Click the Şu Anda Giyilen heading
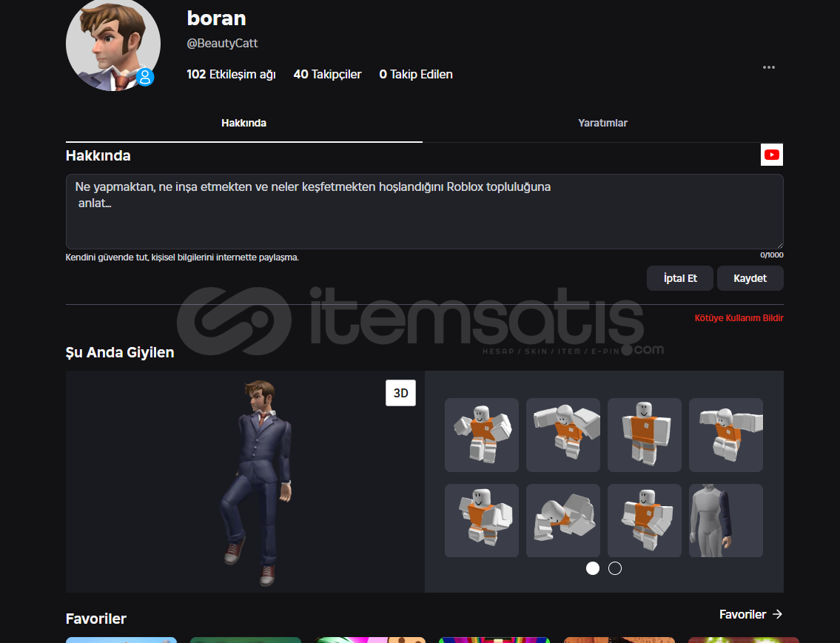 (x=120, y=353)
